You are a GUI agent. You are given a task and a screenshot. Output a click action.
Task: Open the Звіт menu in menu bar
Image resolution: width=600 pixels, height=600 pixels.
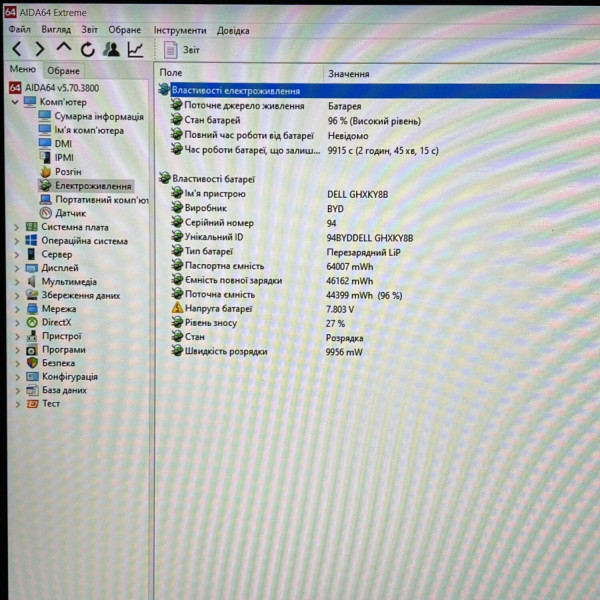[x=90, y=30]
